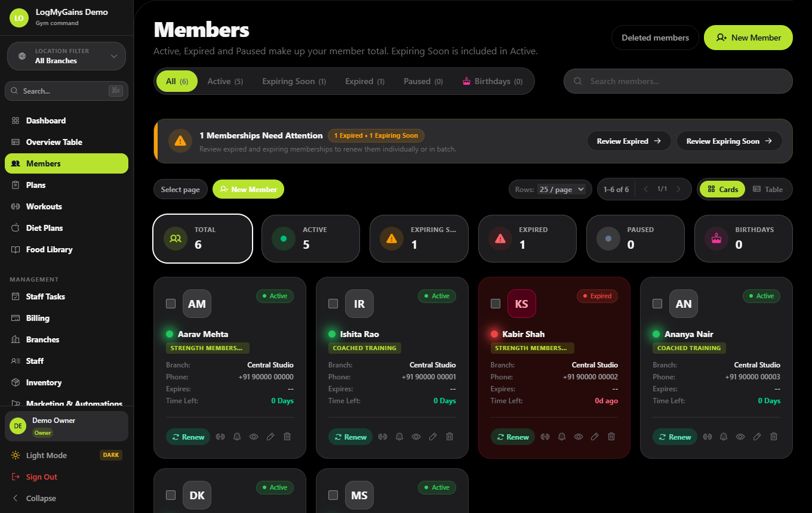This screenshot has width=812, height=513.
Task: Click the trash delete icon on Aarav Mehta's card
Action: point(287,437)
